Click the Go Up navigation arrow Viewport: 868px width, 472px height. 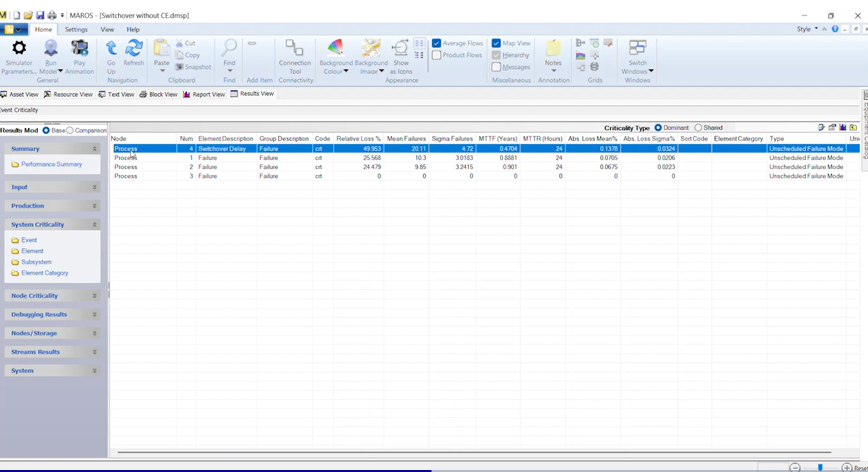111,48
